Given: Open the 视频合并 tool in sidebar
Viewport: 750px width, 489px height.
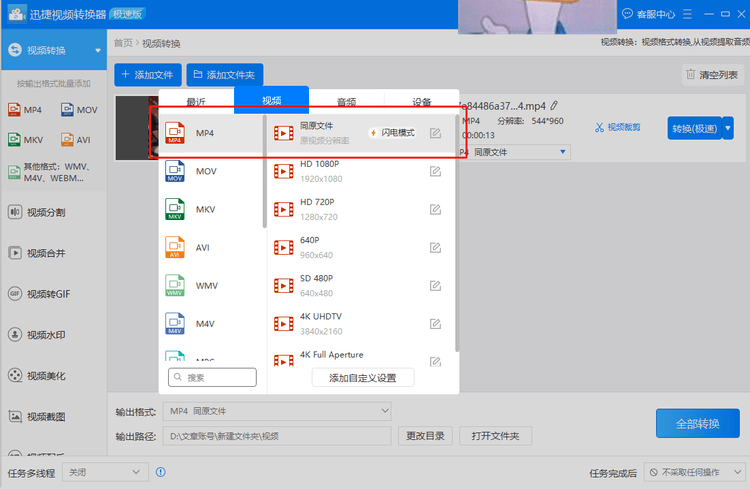Looking at the screenshot, I should (45, 253).
